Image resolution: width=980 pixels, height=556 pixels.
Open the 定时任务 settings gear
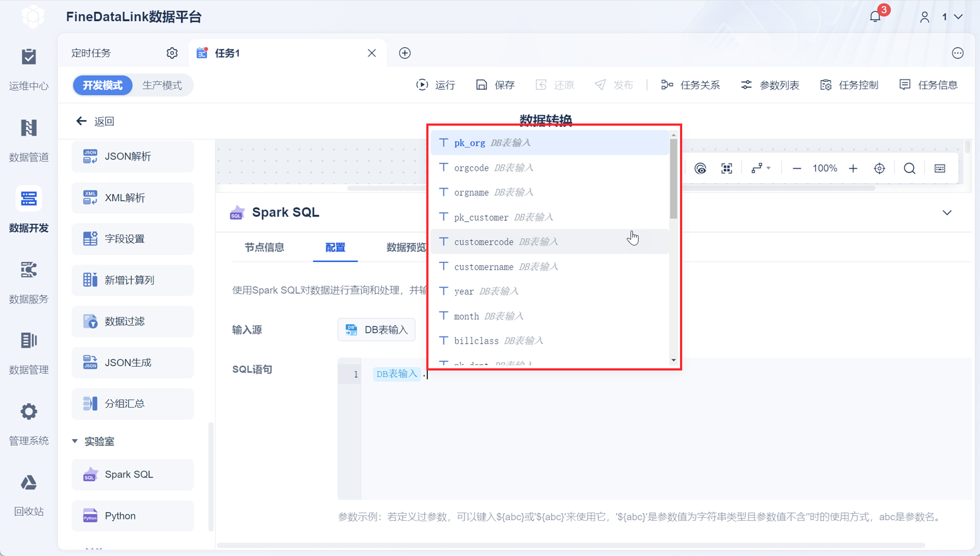point(172,53)
